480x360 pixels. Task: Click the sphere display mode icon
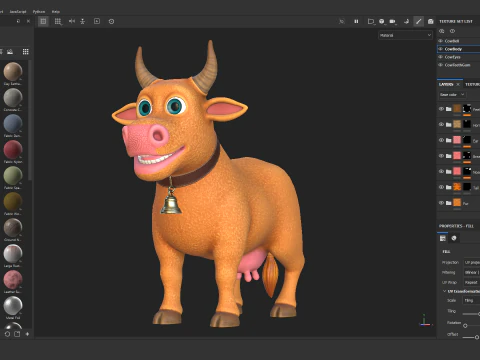pyautogui.click(x=382, y=21)
